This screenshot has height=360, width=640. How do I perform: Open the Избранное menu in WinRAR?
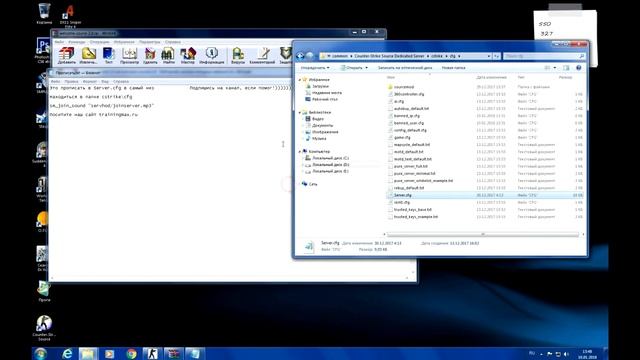click(124, 42)
